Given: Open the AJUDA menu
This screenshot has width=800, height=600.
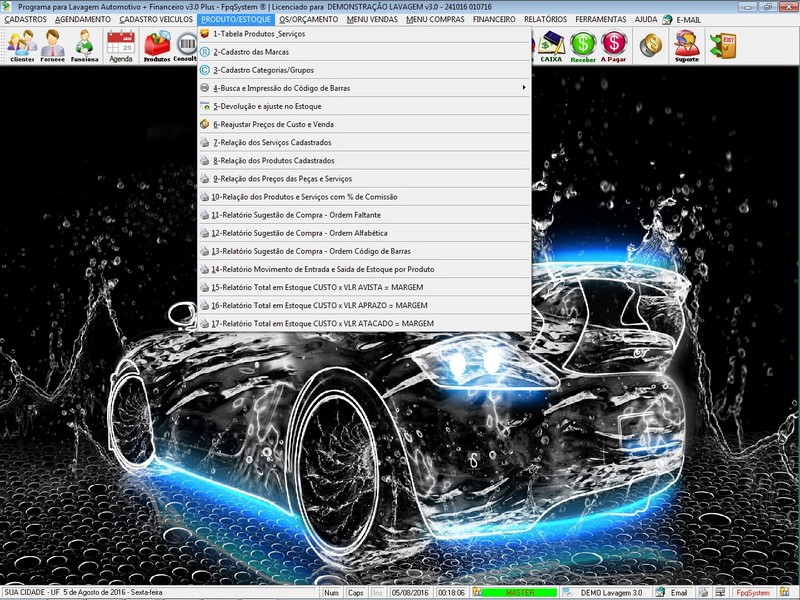Looking at the screenshot, I should [645, 19].
